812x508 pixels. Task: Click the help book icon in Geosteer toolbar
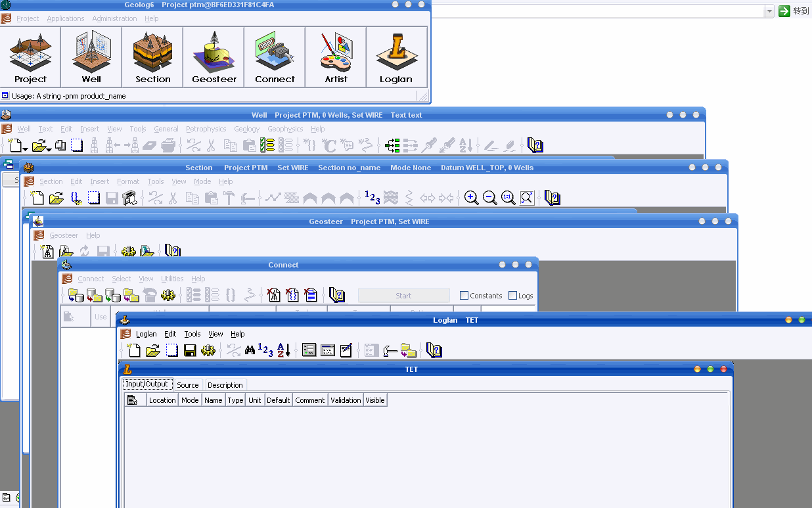click(173, 251)
